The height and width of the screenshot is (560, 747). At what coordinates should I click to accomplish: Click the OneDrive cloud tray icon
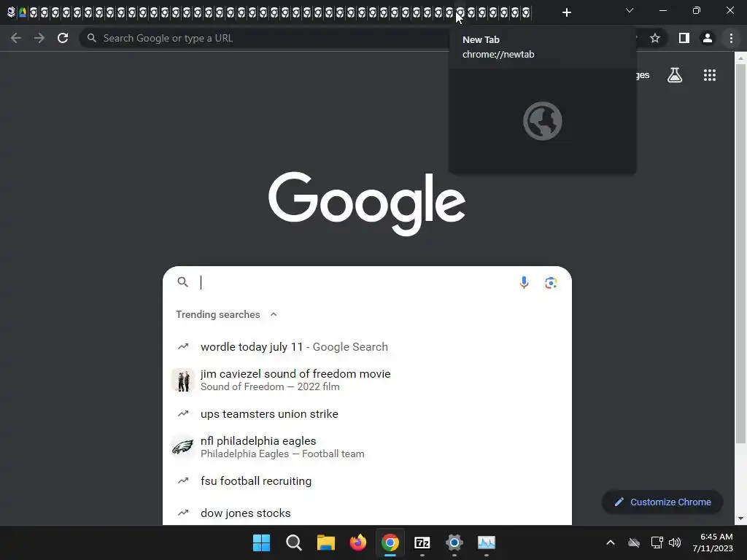pyautogui.click(x=634, y=542)
